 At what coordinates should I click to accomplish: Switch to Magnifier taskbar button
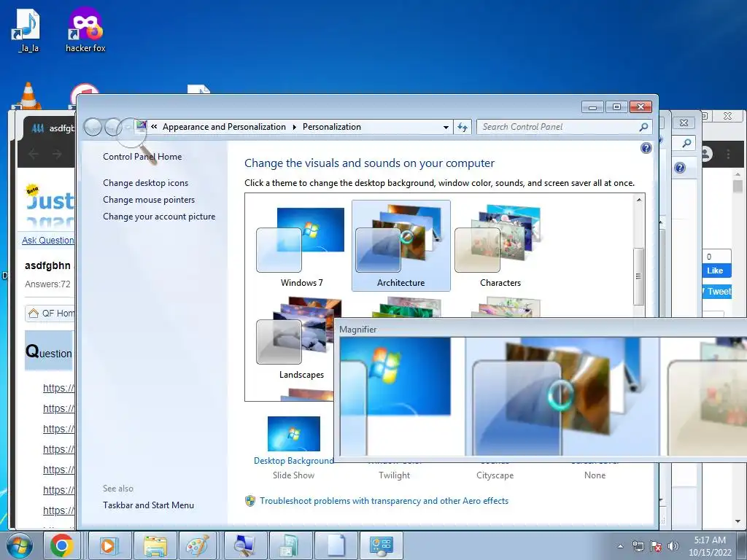pyautogui.click(x=244, y=545)
